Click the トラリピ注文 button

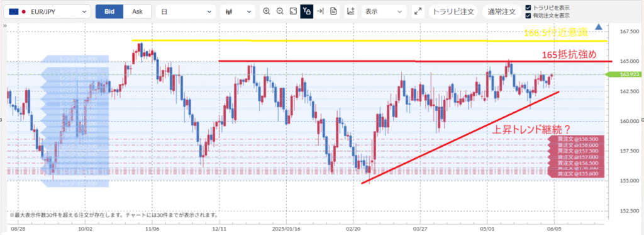point(453,11)
